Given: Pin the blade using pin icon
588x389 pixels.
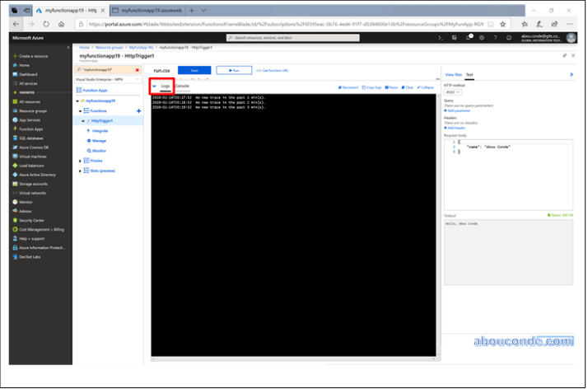Looking at the screenshot, I should pyautogui.click(x=564, y=55).
